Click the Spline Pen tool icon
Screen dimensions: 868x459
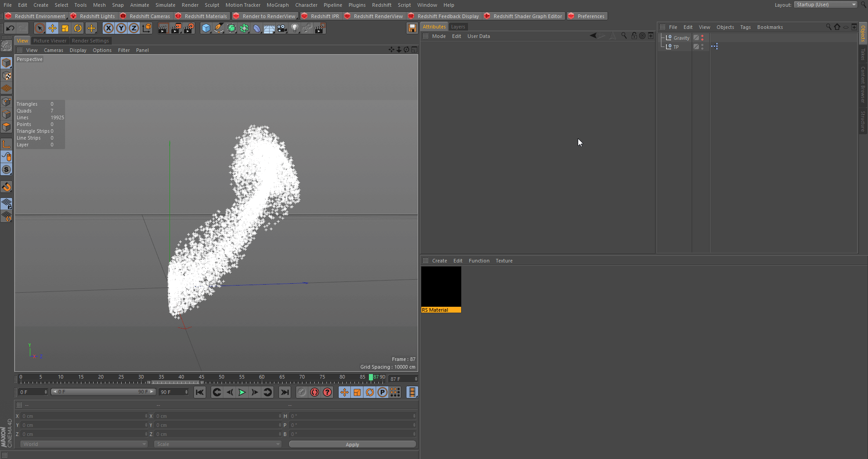pyautogui.click(x=219, y=28)
